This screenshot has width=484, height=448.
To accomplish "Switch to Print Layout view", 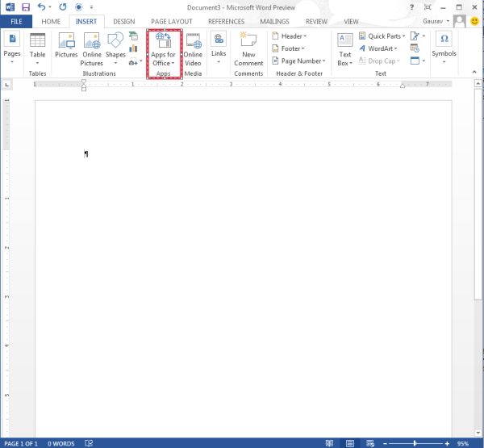I will [350, 444].
